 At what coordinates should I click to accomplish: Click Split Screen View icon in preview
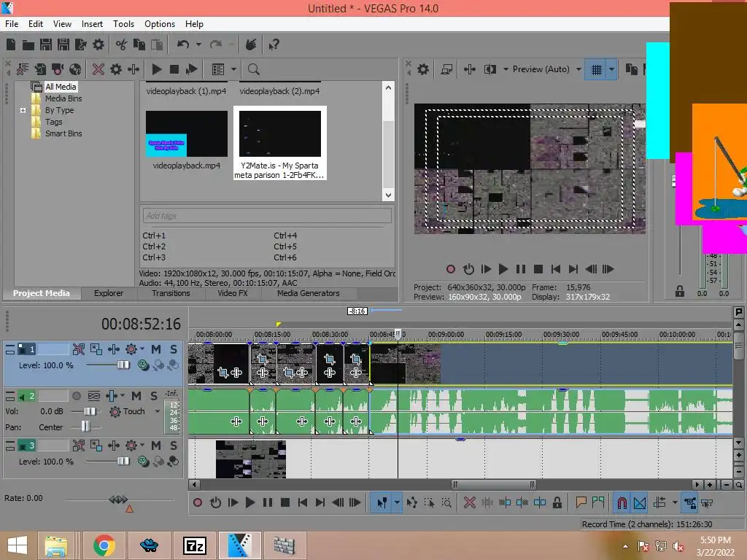point(490,69)
